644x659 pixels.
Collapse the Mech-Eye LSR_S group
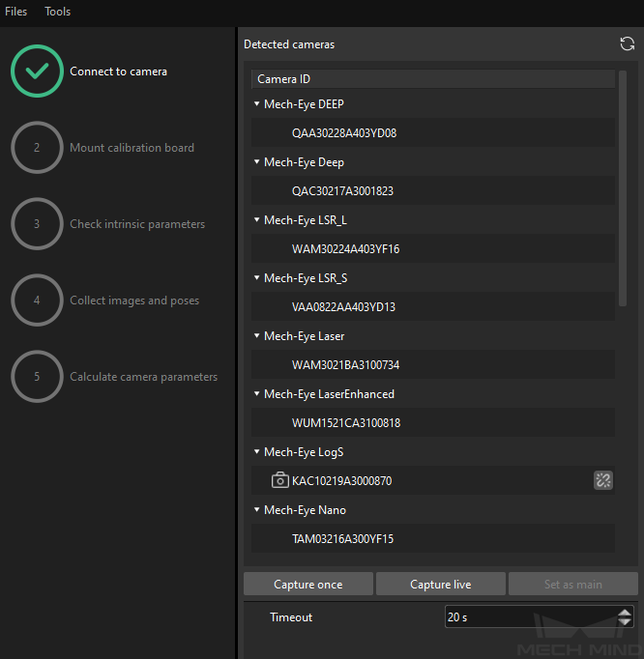256,277
